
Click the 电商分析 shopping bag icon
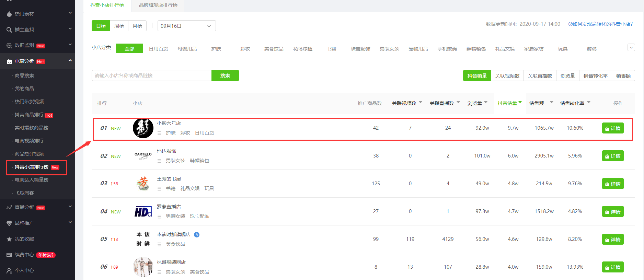[x=9, y=61]
